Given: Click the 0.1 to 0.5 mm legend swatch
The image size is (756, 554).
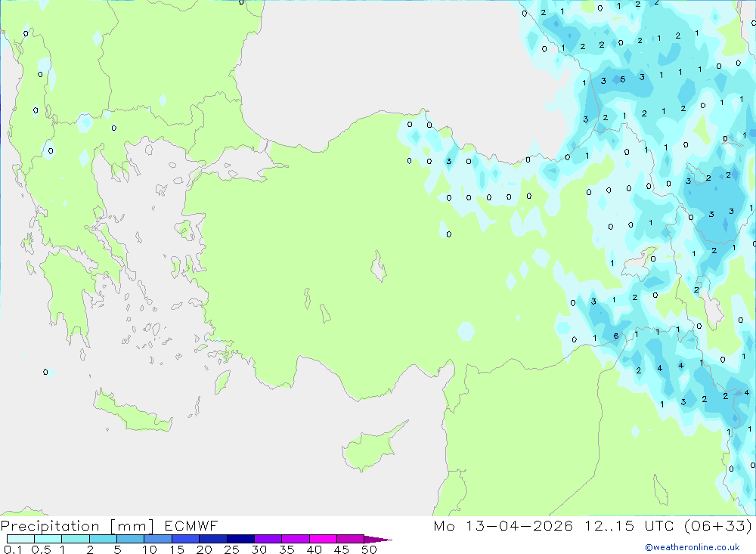Looking at the screenshot, I should 20,539.
